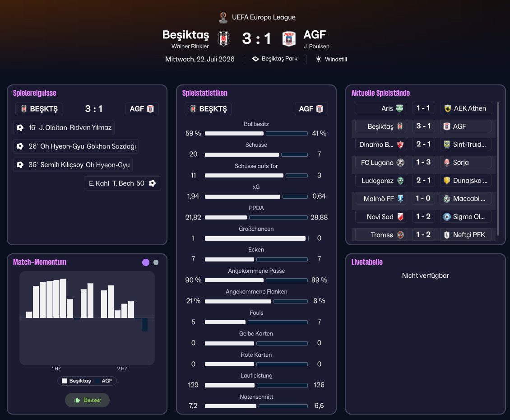Screen dimensions: 510x420
Task: Click the stadium icon next to Beşiktaş Park
Action: click(255, 59)
